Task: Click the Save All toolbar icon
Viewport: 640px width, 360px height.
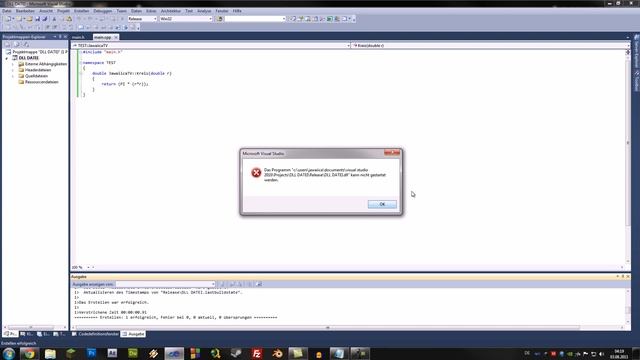Action: click(44, 19)
